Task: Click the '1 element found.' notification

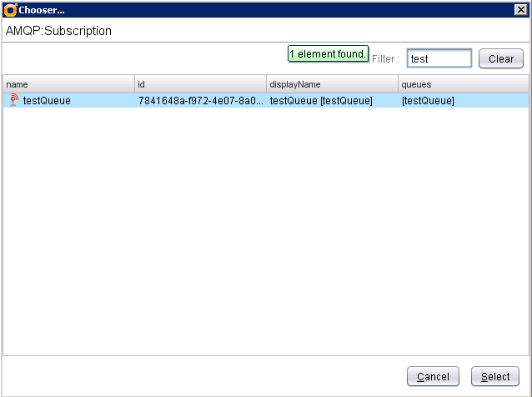Action: (328, 54)
